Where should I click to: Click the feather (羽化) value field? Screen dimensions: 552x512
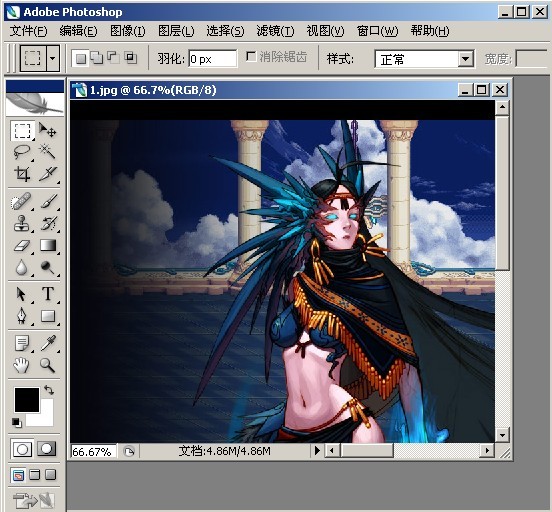213,58
